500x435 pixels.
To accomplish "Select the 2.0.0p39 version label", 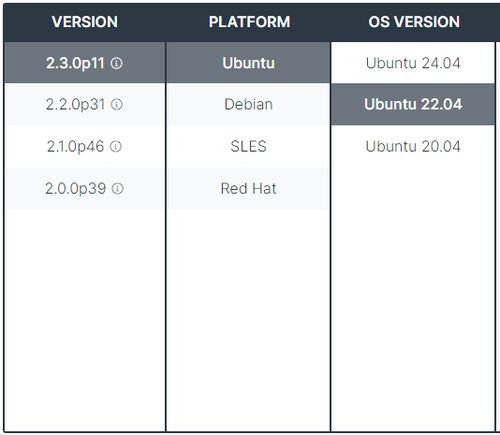I will click(75, 188).
